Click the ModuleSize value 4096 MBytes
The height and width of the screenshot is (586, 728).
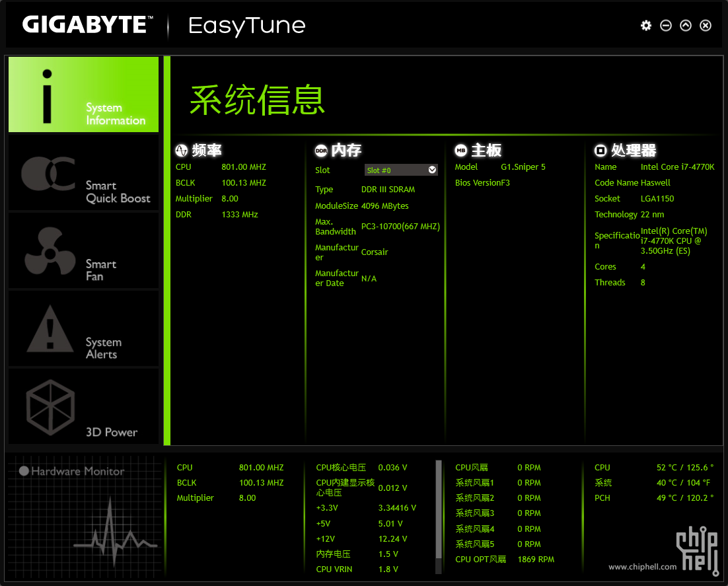(x=385, y=205)
